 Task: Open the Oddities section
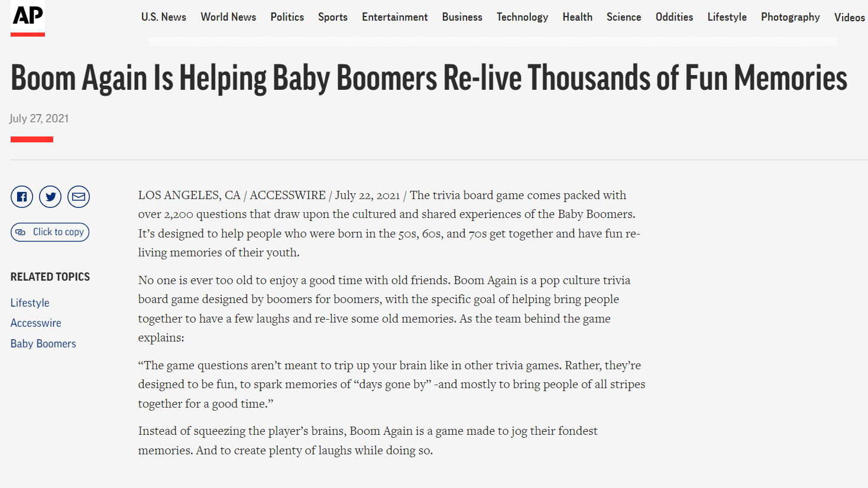[x=675, y=17]
